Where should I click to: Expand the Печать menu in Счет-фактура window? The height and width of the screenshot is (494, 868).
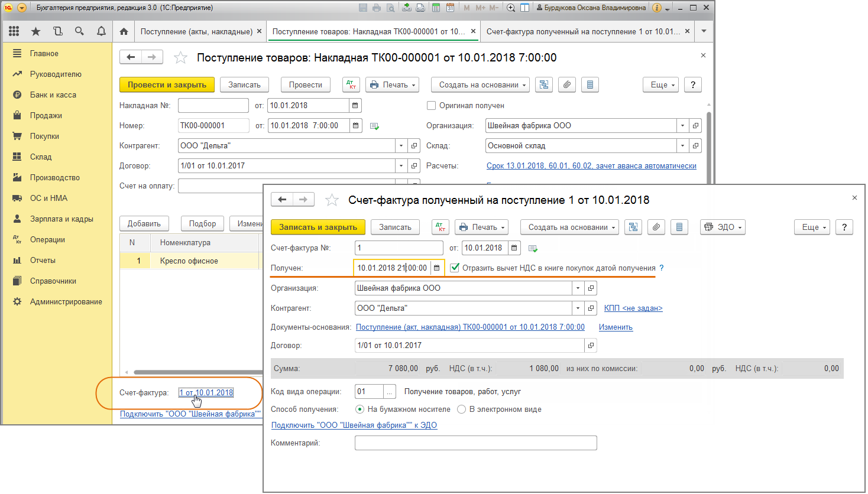pos(482,227)
